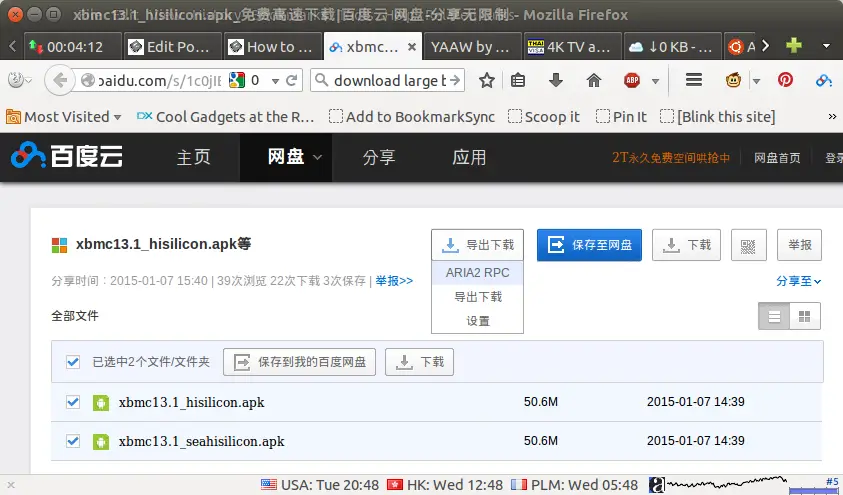Screen dimensions: 843x495
Task: Click the Pinterest toolbar icon
Action: [785, 80]
